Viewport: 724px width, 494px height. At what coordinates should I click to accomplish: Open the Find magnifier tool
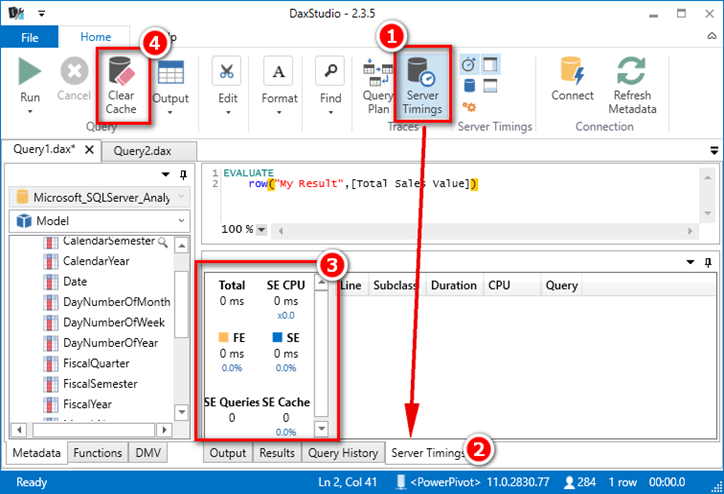pyautogui.click(x=330, y=71)
